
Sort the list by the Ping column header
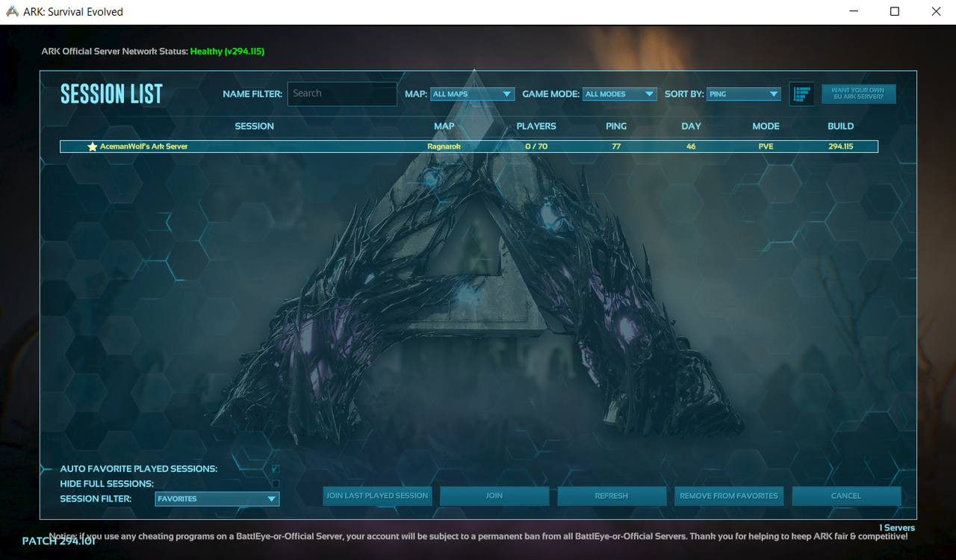(x=616, y=126)
